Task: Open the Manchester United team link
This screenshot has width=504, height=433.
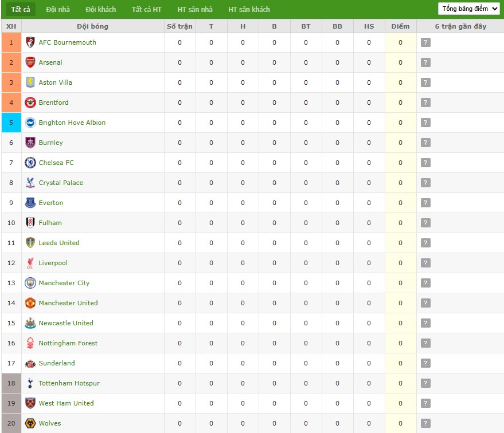Action: [x=68, y=303]
